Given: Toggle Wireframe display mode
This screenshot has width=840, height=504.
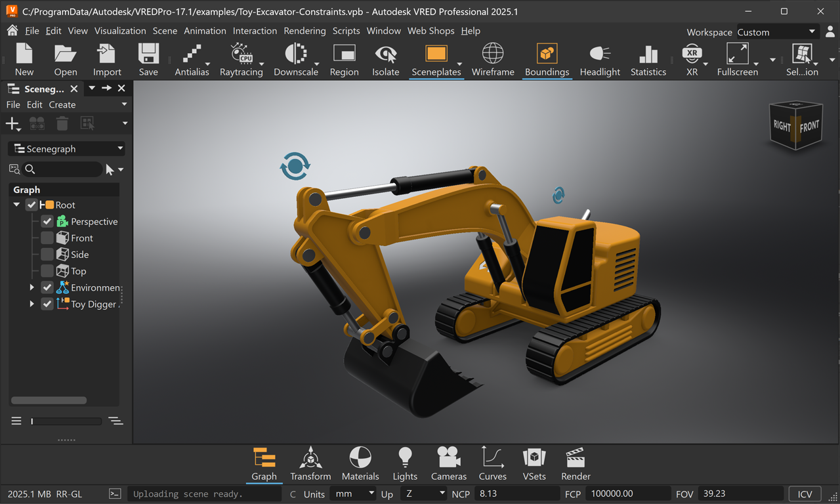Looking at the screenshot, I should [492, 59].
